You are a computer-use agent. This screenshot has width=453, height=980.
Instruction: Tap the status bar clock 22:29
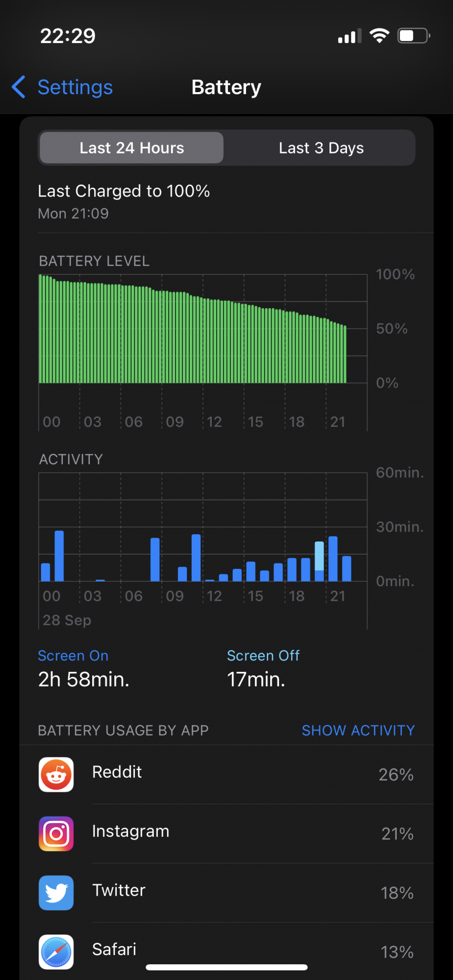68,36
